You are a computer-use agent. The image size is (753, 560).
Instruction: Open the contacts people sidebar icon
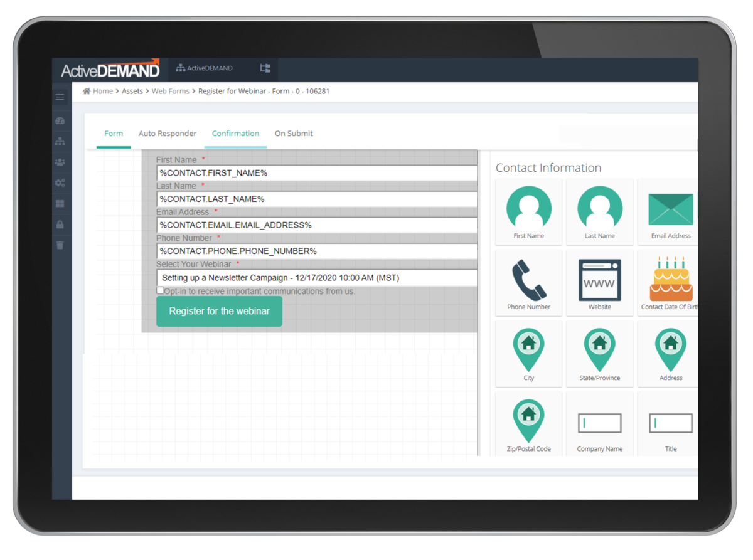point(60,162)
